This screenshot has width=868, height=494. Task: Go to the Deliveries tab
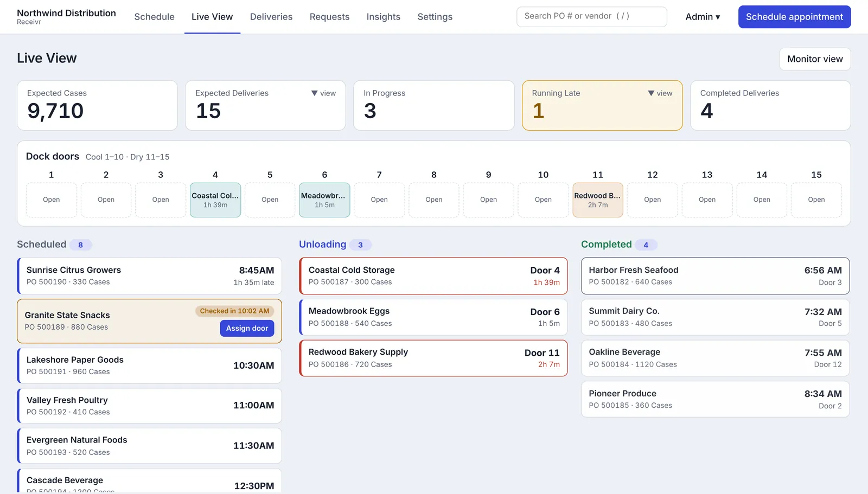271,17
